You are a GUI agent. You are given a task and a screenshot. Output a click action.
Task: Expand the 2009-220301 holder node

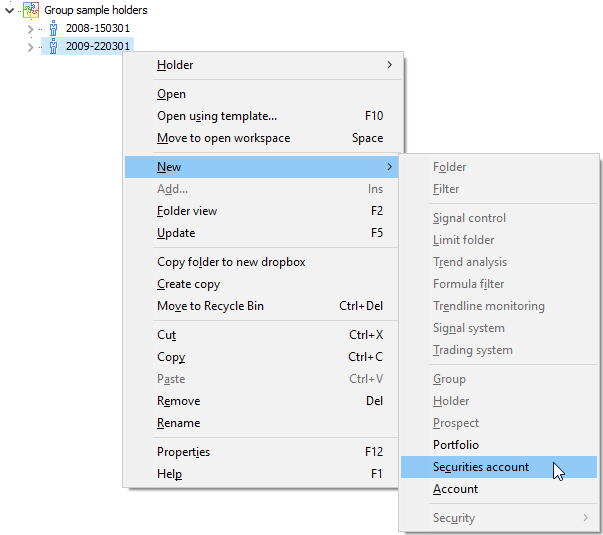(x=30, y=46)
